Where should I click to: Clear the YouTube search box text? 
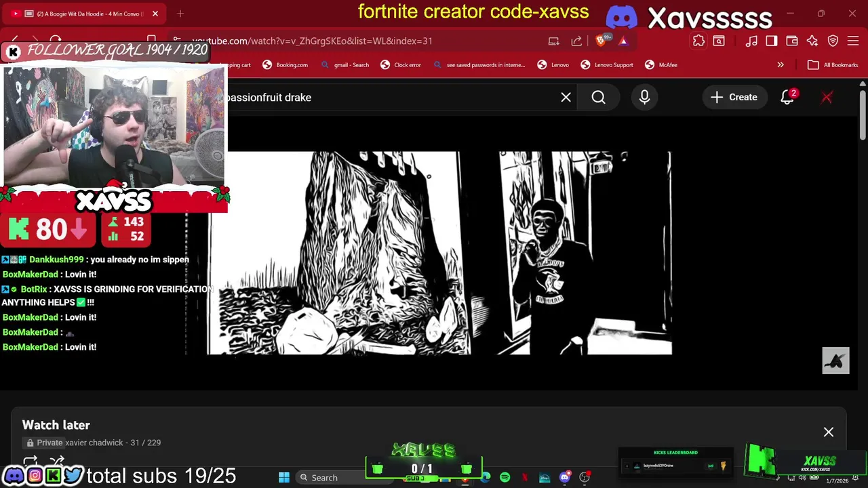[566, 97]
